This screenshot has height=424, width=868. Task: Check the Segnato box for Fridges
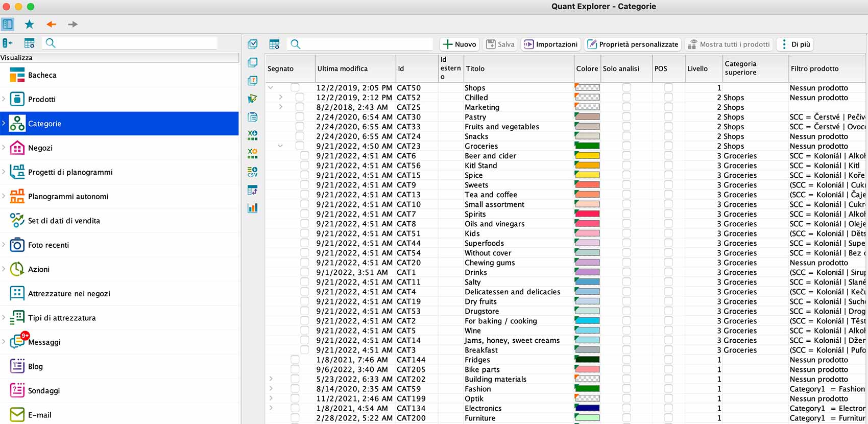pos(295,360)
